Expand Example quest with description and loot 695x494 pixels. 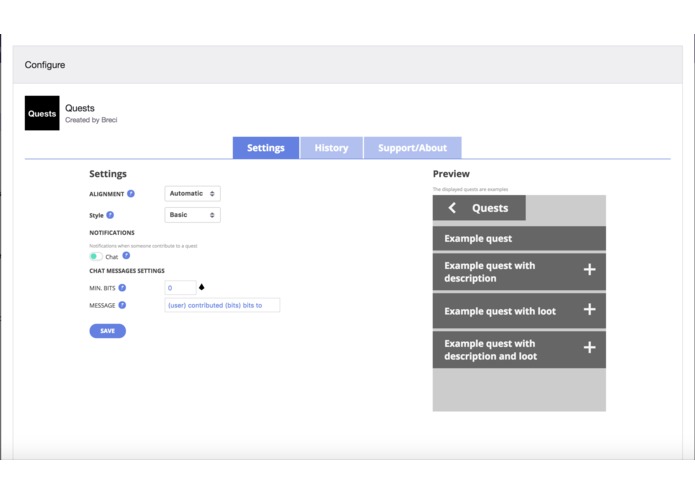pyautogui.click(x=590, y=347)
